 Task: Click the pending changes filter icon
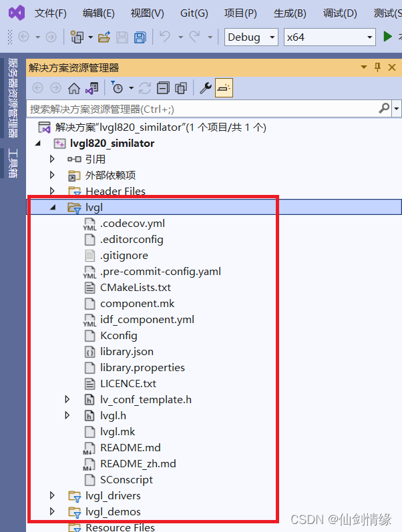click(117, 88)
